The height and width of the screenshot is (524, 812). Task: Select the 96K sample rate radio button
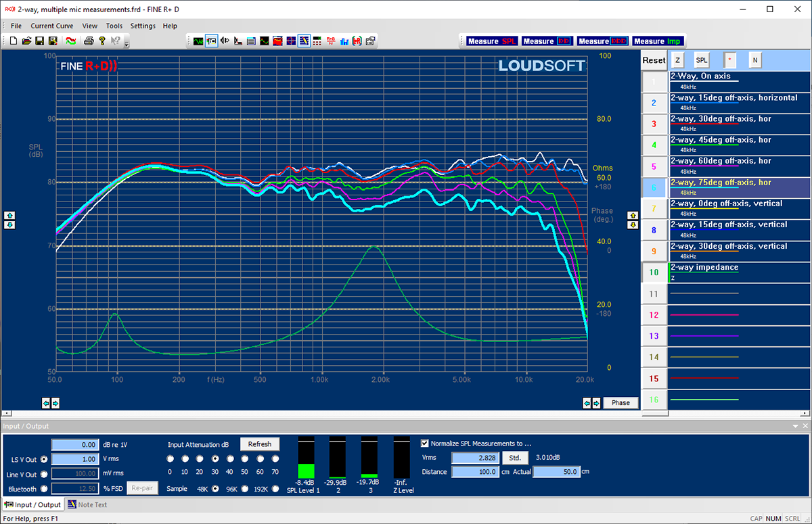pos(246,488)
